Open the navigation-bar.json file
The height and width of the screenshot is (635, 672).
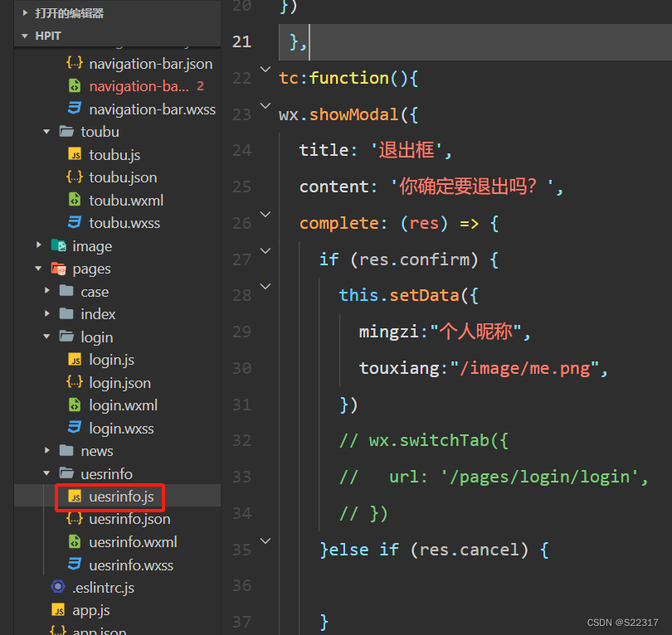pos(150,64)
